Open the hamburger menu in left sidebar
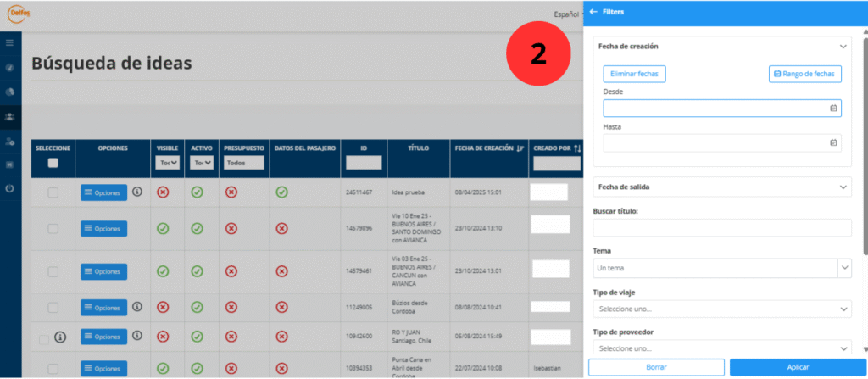Screen dimensions: 868x379 (9, 42)
